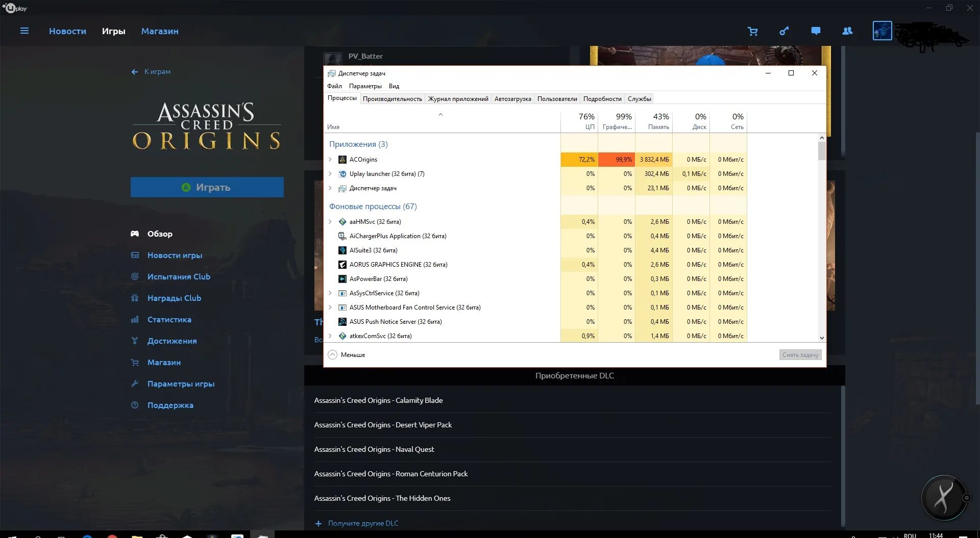Click the AsPowerBar process icon
The image size is (980, 538).
click(342, 279)
